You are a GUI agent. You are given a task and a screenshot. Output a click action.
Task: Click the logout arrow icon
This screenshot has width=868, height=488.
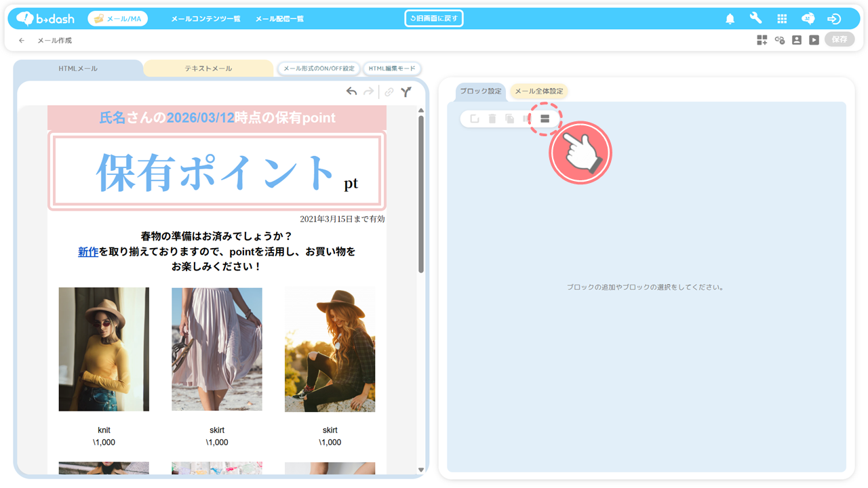point(834,19)
